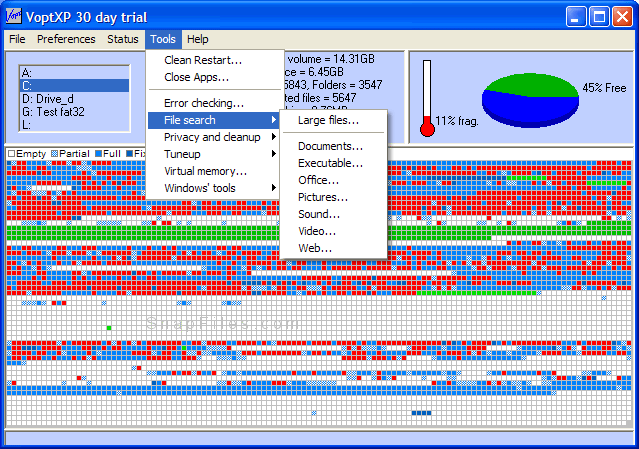639x449 pixels.
Task: Select drive C: in drive list
Action: (x=75, y=86)
